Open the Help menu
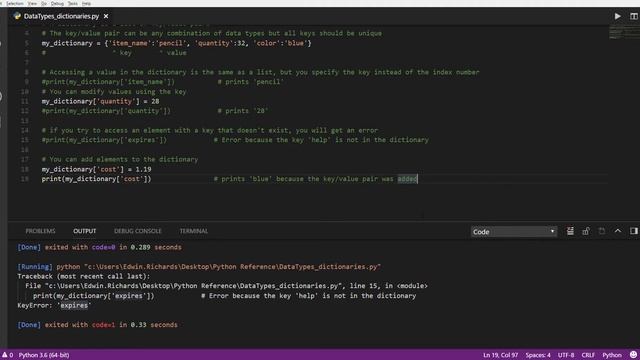This screenshot has width=640, height=360. point(86,3)
